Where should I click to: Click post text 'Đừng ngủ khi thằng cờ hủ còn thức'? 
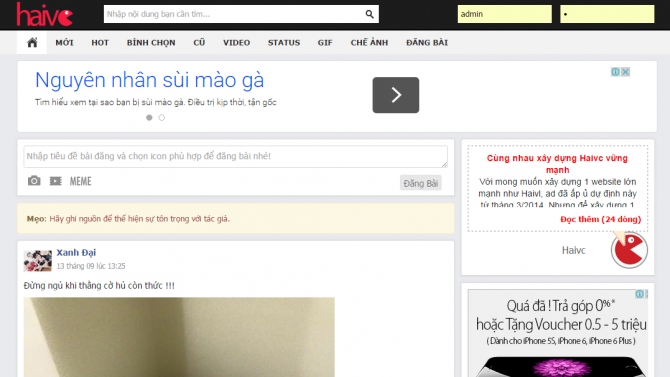tap(99, 285)
